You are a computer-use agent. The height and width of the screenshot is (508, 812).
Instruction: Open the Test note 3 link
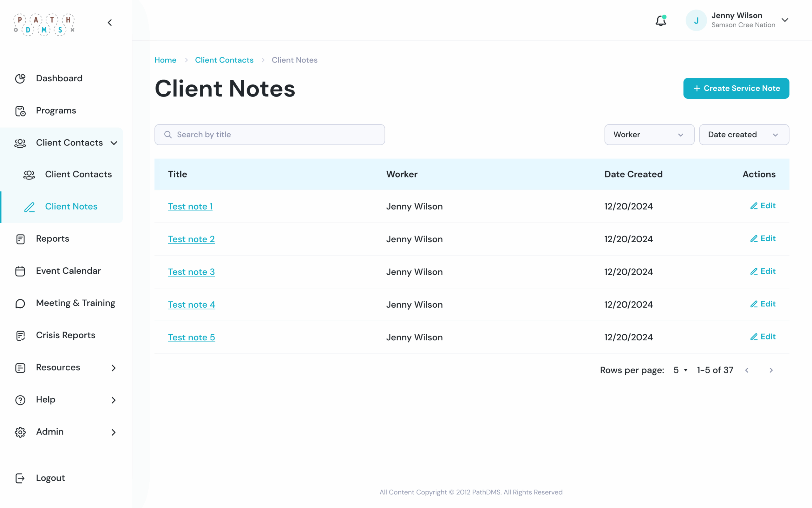tap(191, 272)
